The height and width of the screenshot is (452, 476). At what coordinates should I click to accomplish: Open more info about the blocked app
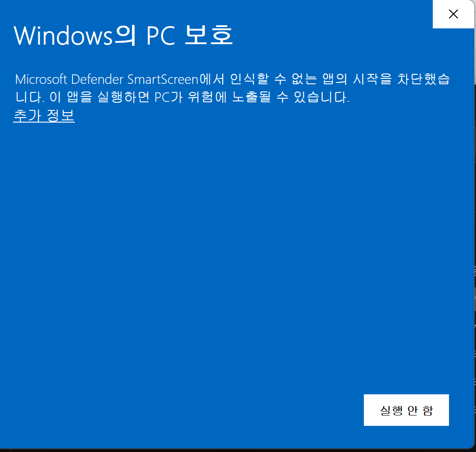click(44, 116)
